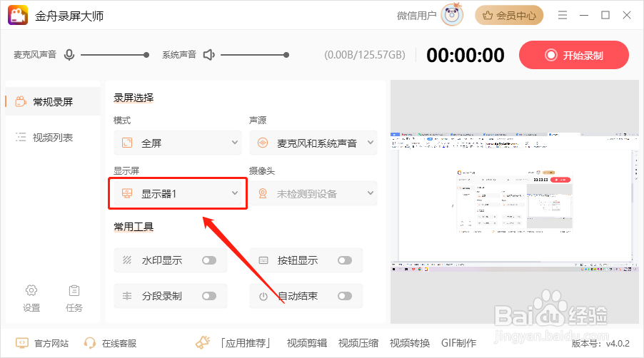Switch to the 视频列表 tab
Image resolution: width=644 pixels, height=358 pixels.
53,138
